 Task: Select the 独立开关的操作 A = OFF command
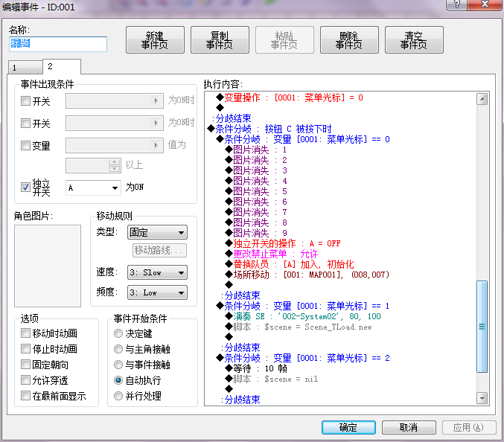pos(283,243)
